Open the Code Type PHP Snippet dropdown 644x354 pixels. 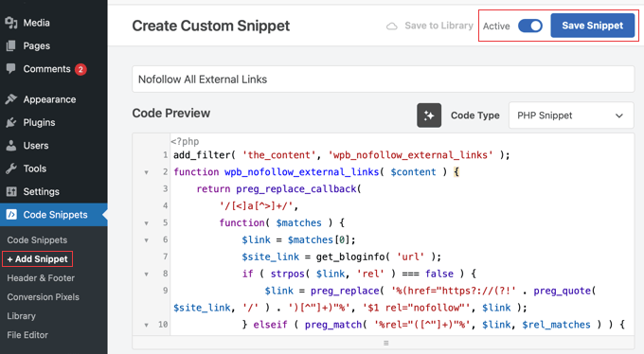click(x=571, y=115)
